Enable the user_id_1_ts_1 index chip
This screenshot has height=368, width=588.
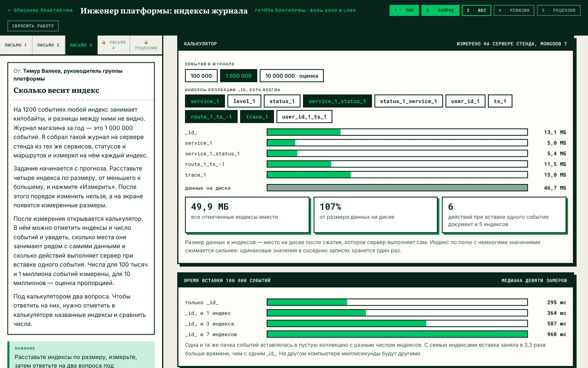click(x=304, y=117)
